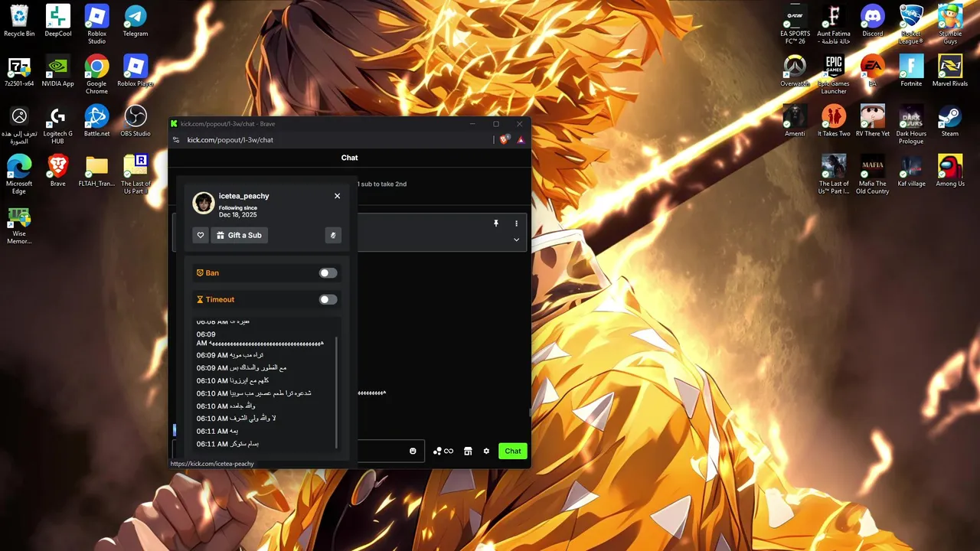This screenshot has height=551, width=980.
Task: Open Roblox Player desktop icon
Action: [136, 71]
